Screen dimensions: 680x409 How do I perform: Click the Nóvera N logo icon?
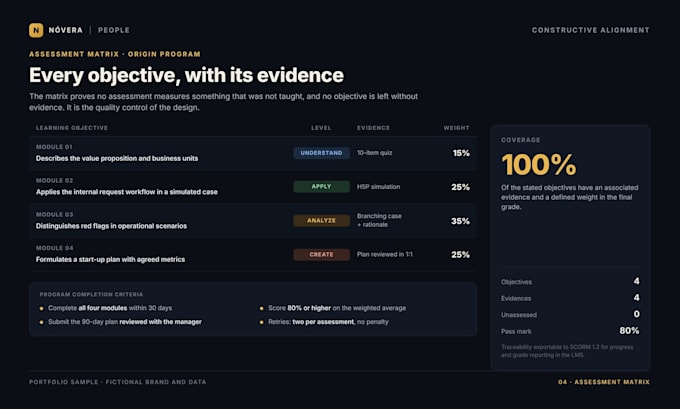click(36, 30)
